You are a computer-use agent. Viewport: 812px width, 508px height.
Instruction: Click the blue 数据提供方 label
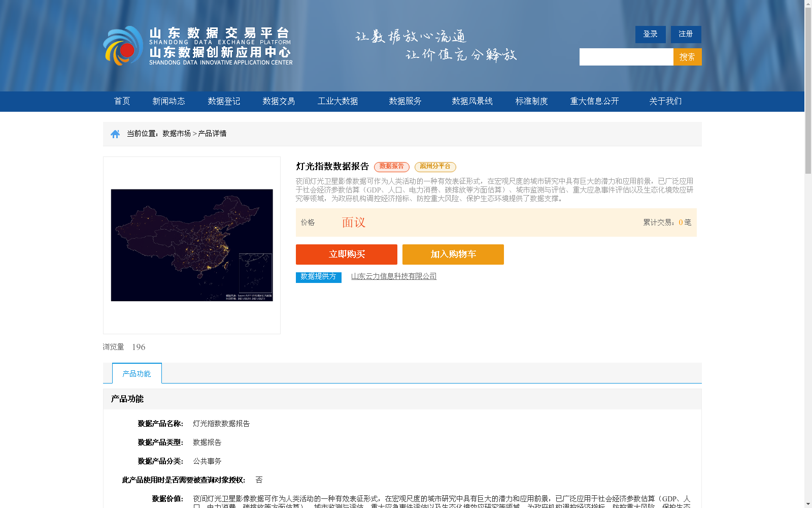tap(319, 277)
